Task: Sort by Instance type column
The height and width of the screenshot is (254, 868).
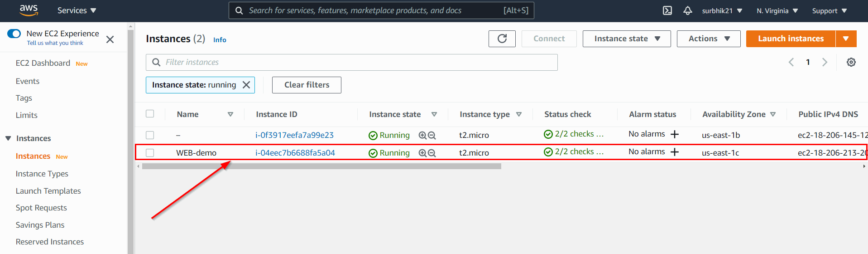Action: tap(519, 114)
